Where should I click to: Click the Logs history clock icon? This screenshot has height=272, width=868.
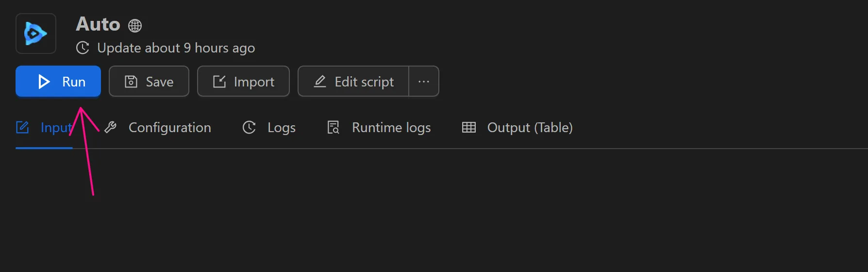tap(249, 128)
